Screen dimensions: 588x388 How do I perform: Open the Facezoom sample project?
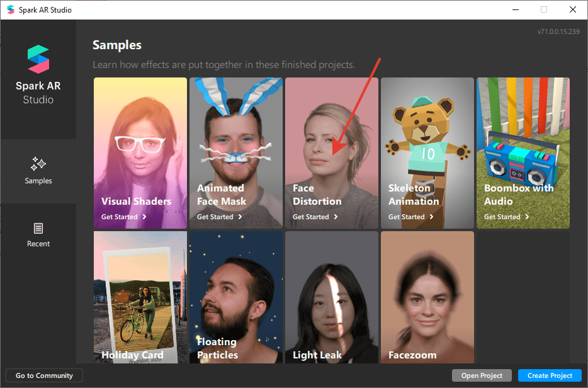[427, 296]
